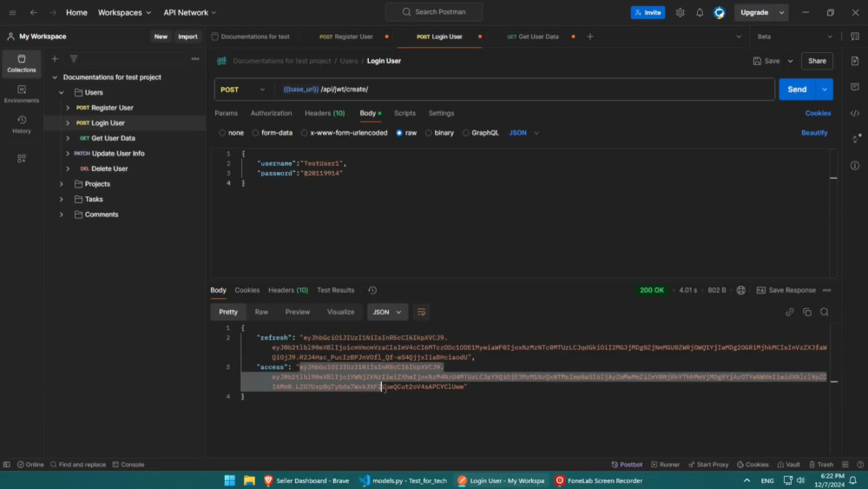The height and width of the screenshot is (489, 868).
Task: Open the notifications bell
Action: [700, 12]
